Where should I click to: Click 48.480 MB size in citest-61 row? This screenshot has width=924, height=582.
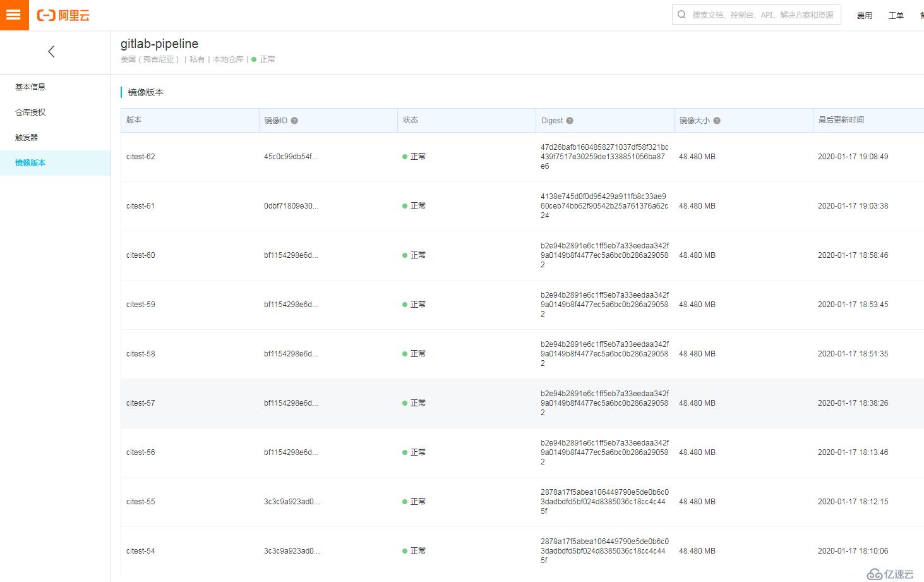click(697, 206)
